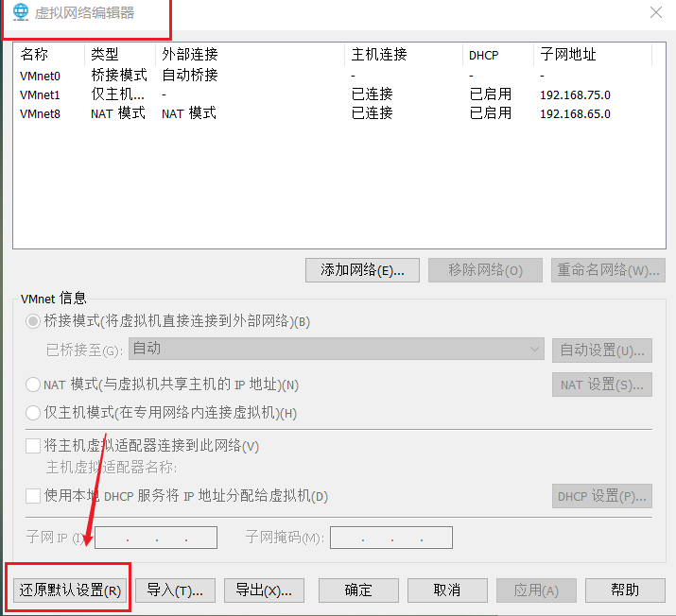The image size is (676, 616).
Task: Open the 已桥接至 dropdown
Action: (x=337, y=349)
